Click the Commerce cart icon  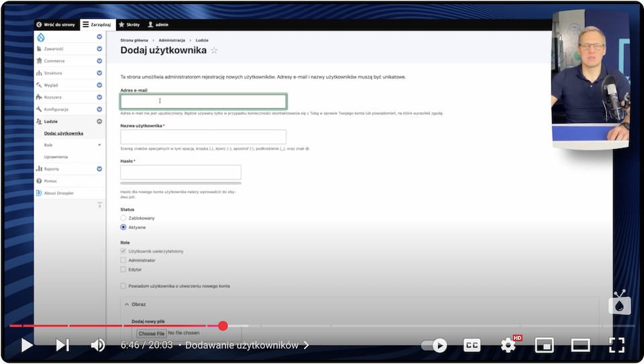tap(39, 61)
